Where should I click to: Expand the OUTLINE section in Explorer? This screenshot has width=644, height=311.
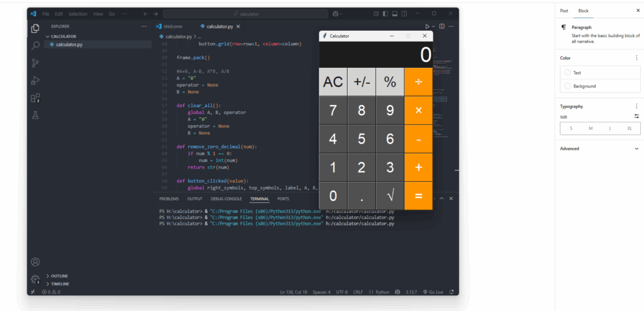(60, 276)
